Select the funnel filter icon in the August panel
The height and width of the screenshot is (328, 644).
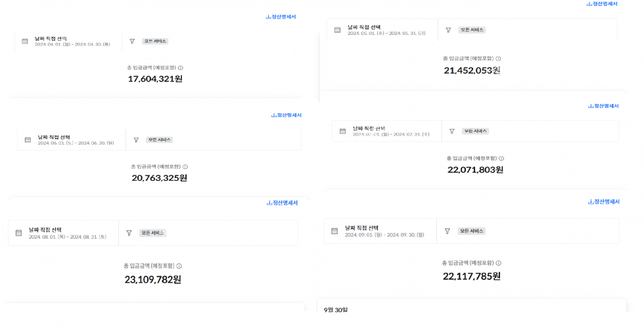pos(129,233)
